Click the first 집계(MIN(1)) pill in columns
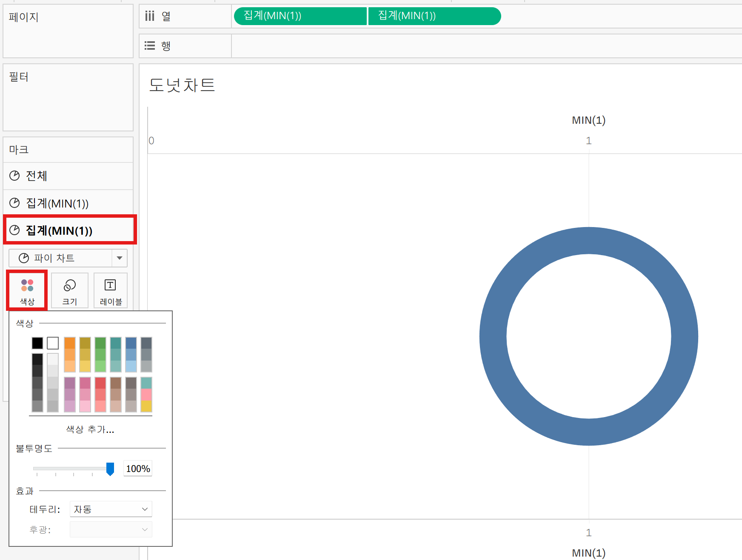This screenshot has height=560, width=742. tap(300, 16)
